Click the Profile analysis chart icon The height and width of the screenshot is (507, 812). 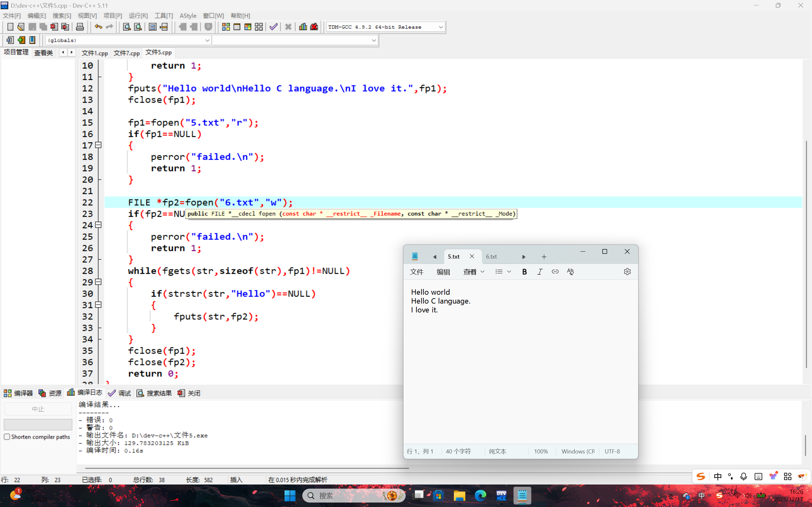303,27
